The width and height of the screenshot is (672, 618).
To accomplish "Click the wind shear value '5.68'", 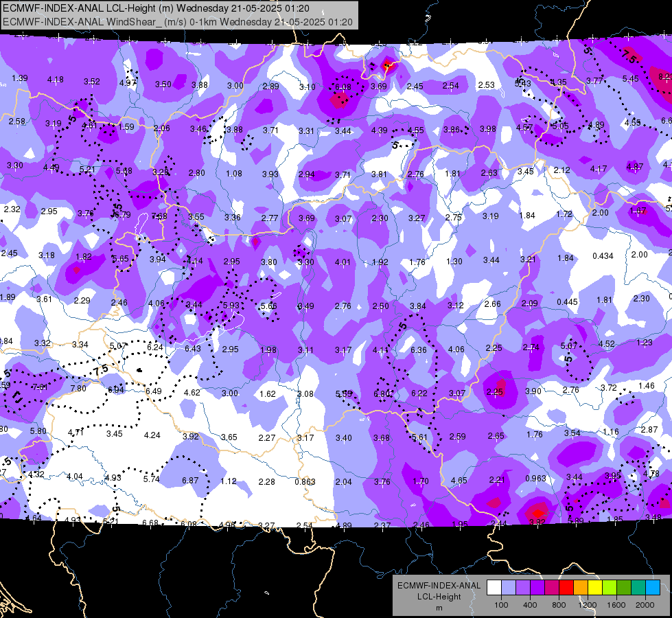I will click(124, 171).
